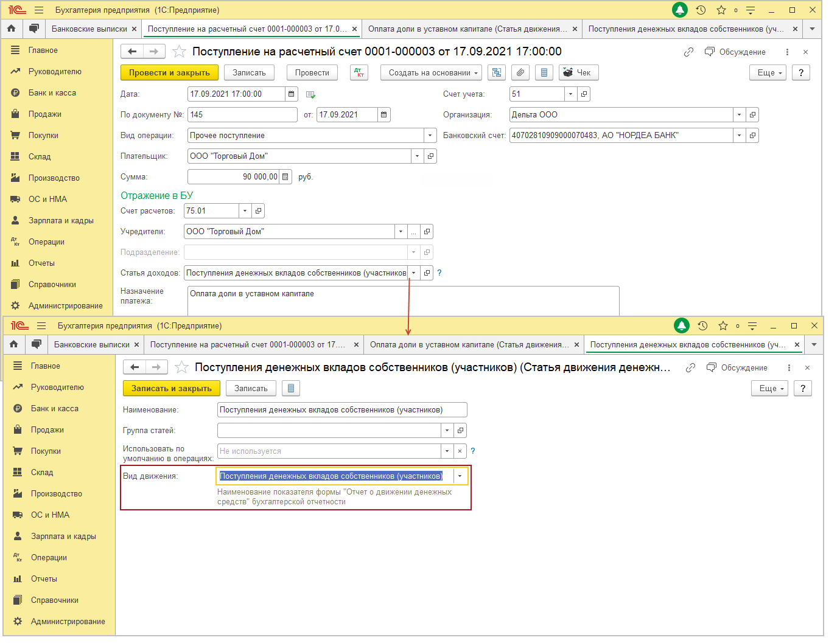
Task: Expand Учредители dropdown arrow
Action: [x=401, y=231]
